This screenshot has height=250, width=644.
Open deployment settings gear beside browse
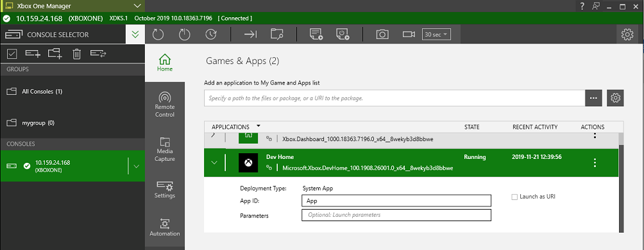(x=615, y=98)
